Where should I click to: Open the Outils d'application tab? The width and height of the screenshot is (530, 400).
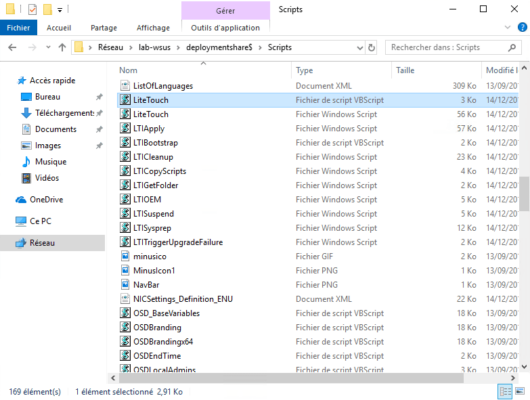[x=225, y=28]
